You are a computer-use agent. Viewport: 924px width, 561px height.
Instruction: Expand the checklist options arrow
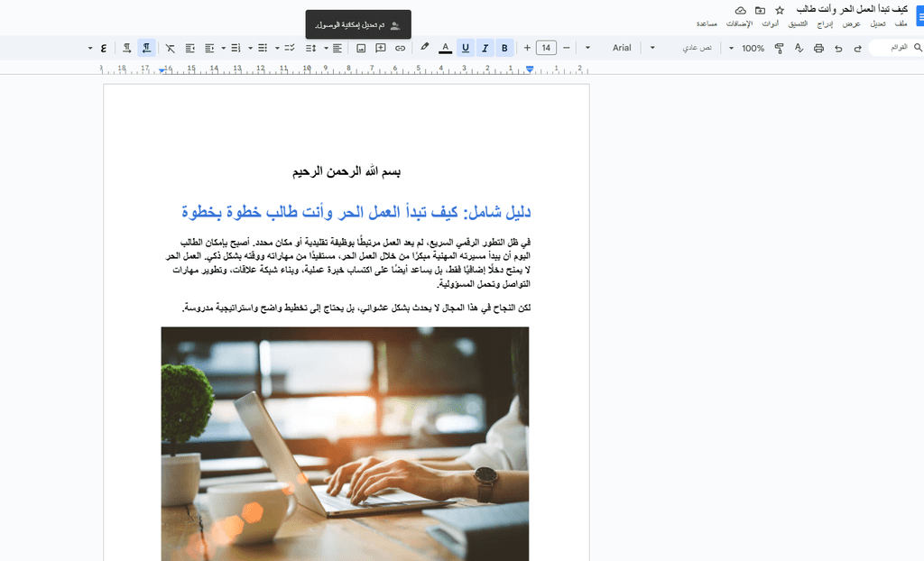point(277,49)
